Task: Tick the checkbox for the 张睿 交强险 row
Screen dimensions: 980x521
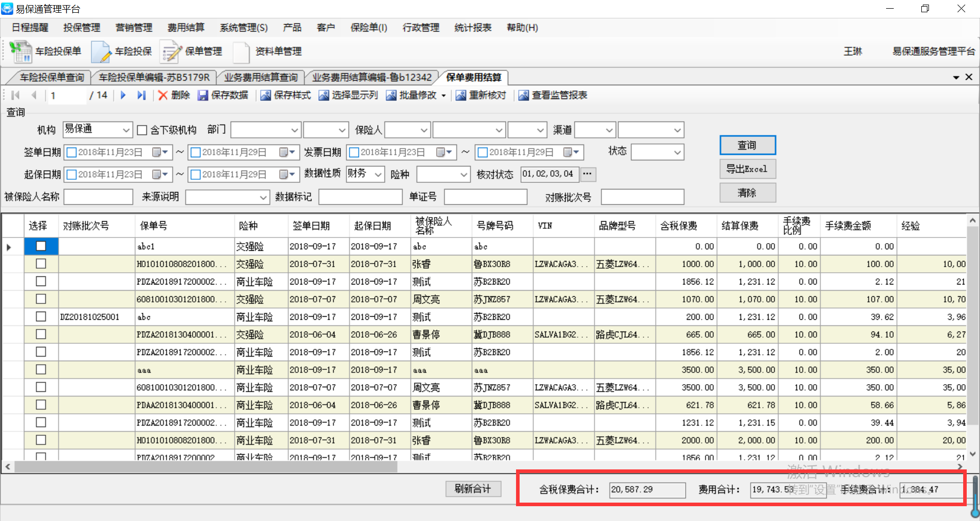Action: click(x=41, y=264)
